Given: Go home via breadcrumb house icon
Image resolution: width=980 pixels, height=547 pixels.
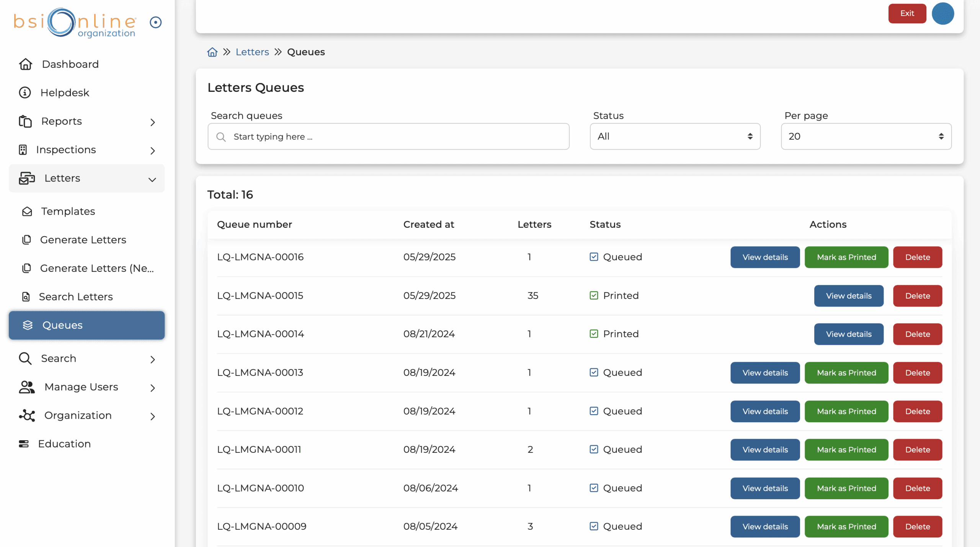Looking at the screenshot, I should [x=212, y=52].
